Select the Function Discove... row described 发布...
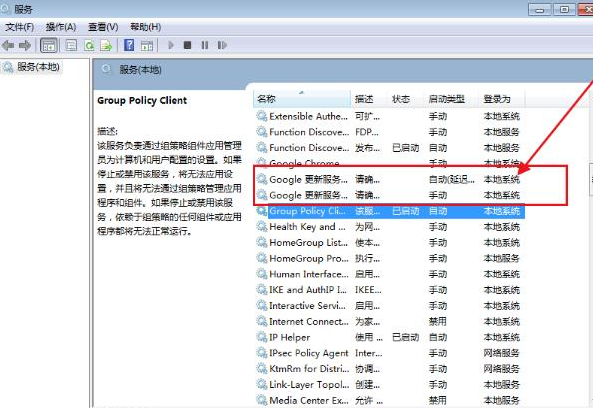Image resolution: width=593 pixels, height=408 pixels. [389, 148]
